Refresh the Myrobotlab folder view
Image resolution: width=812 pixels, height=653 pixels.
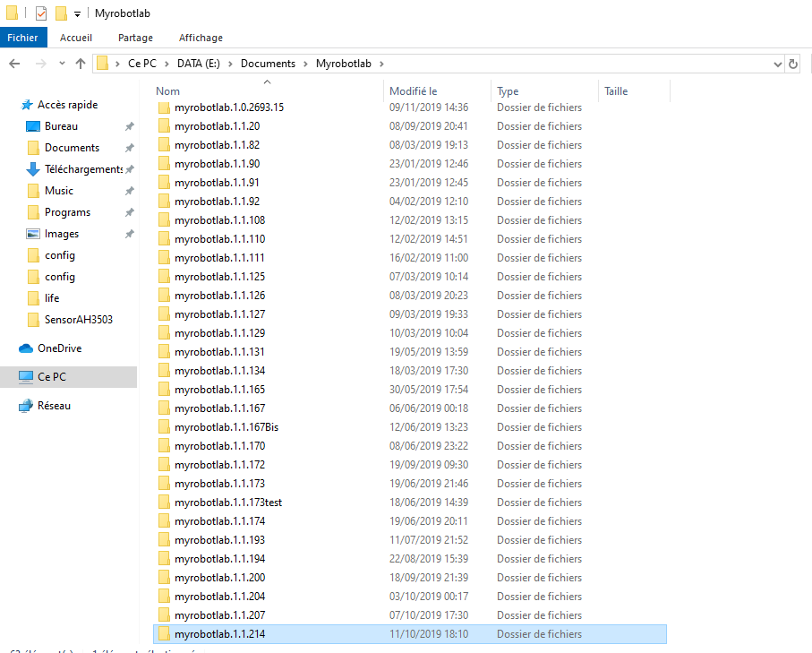(793, 64)
